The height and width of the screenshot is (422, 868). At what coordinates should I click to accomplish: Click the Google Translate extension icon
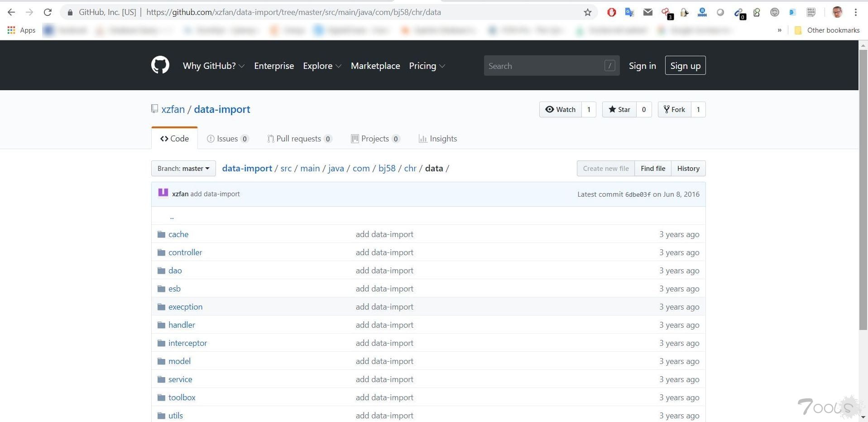(x=629, y=12)
